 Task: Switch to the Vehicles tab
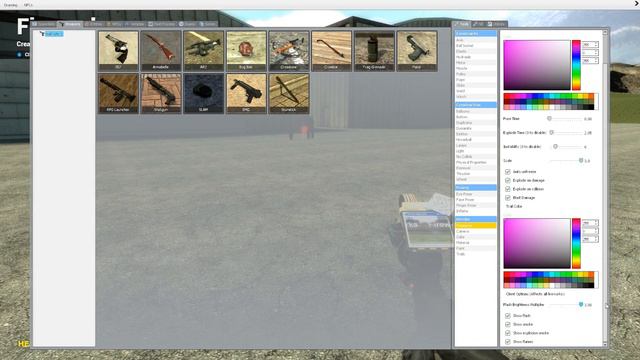135,24
